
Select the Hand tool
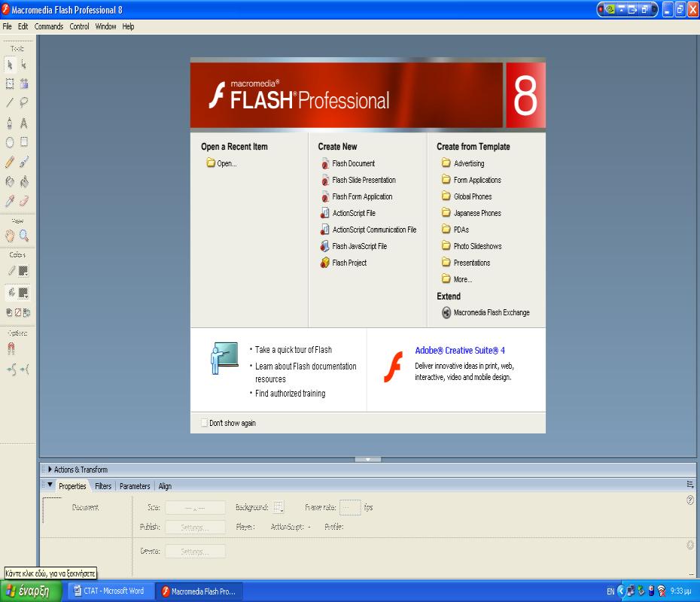tap(10, 236)
